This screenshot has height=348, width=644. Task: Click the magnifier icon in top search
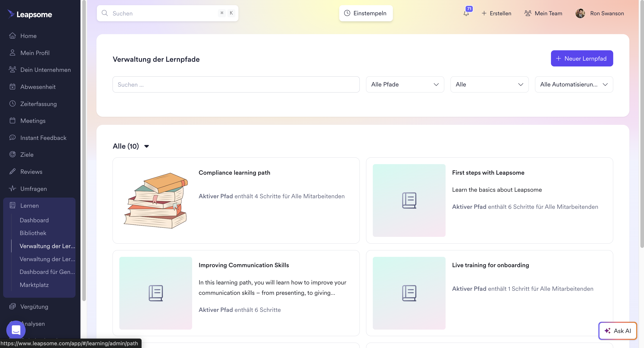click(105, 13)
